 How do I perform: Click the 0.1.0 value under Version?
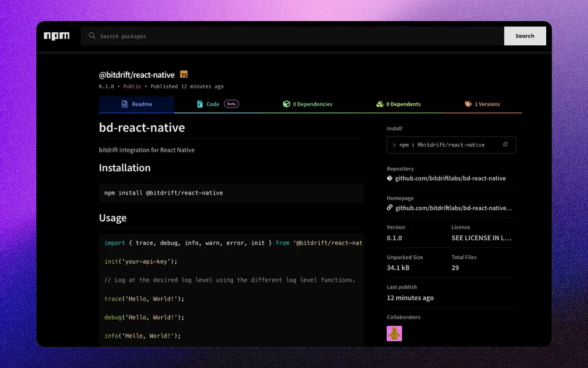tap(394, 238)
